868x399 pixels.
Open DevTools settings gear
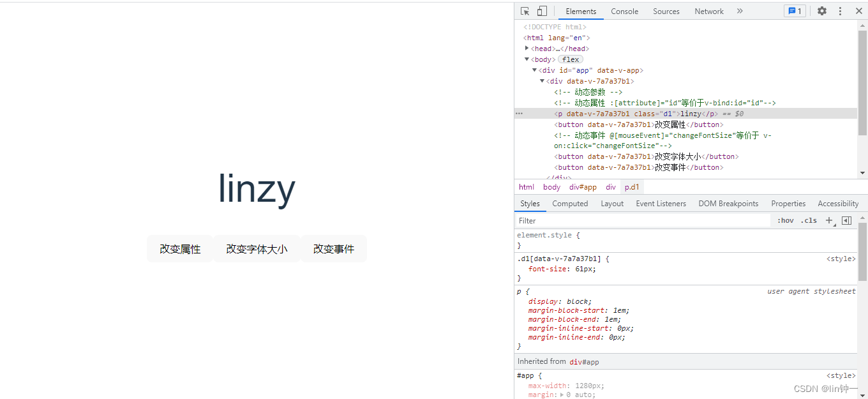point(822,11)
